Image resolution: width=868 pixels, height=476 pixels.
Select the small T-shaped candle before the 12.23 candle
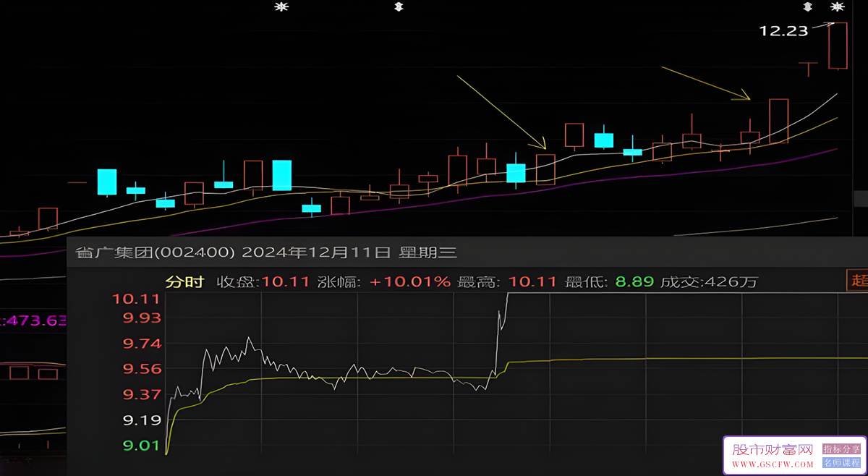coord(808,69)
